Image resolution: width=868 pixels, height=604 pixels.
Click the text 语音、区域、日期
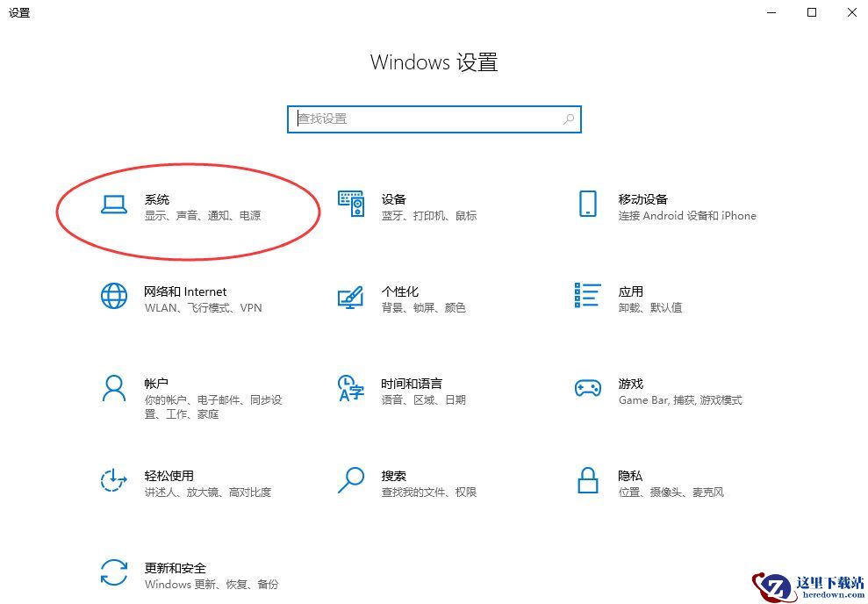(x=424, y=399)
